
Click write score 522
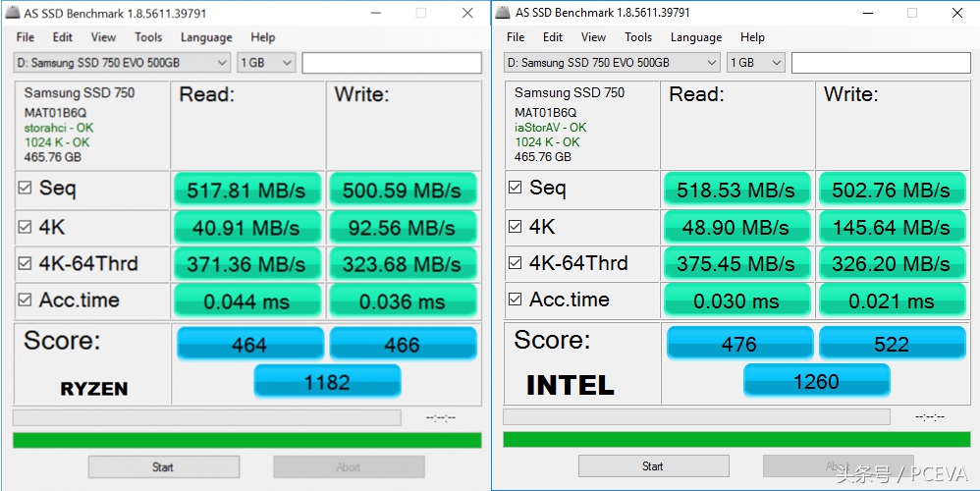pyautogui.click(x=893, y=344)
